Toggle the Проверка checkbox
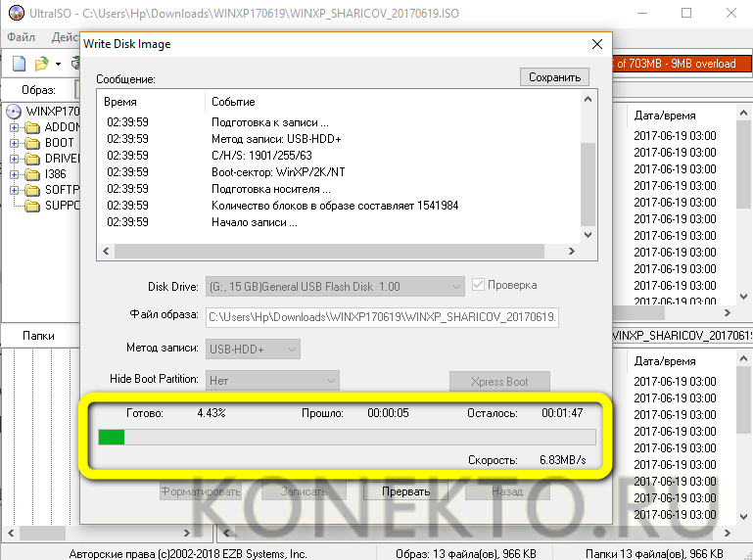Image resolution: width=753 pixels, height=560 pixels. click(x=478, y=285)
